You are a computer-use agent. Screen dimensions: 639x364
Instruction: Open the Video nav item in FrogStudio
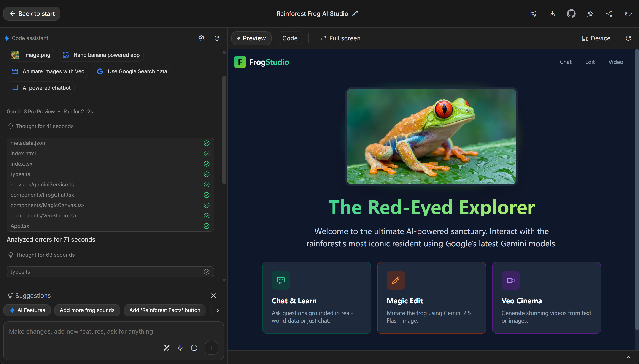615,62
